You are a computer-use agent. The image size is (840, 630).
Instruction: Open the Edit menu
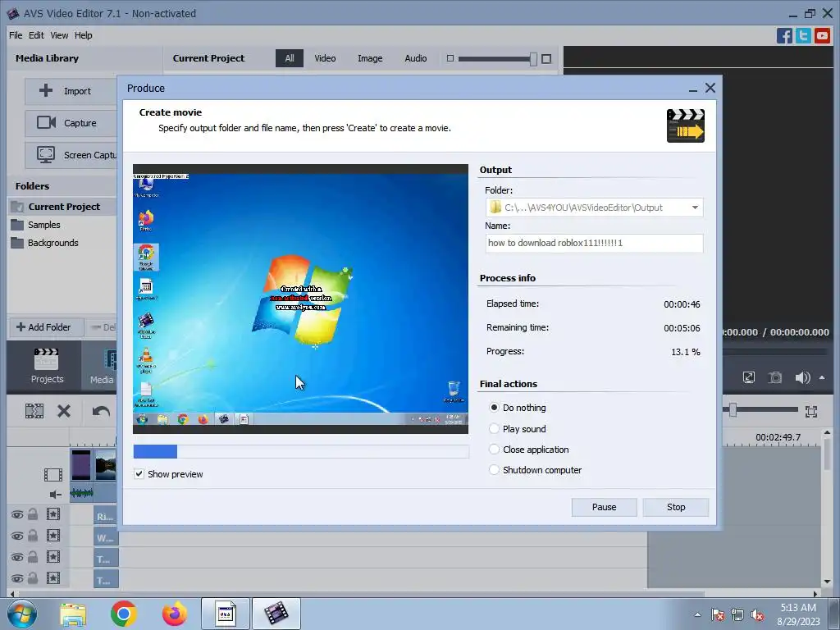pyautogui.click(x=36, y=35)
